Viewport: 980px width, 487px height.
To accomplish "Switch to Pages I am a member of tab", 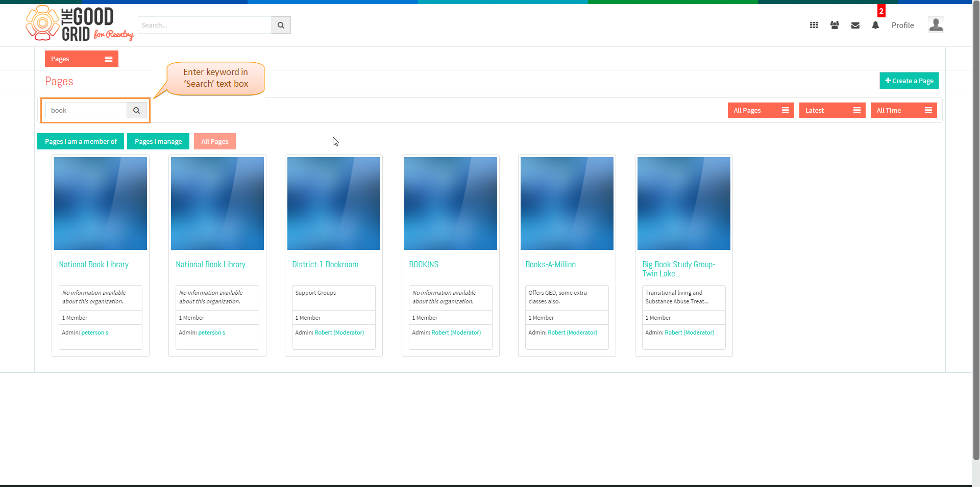I will [81, 141].
